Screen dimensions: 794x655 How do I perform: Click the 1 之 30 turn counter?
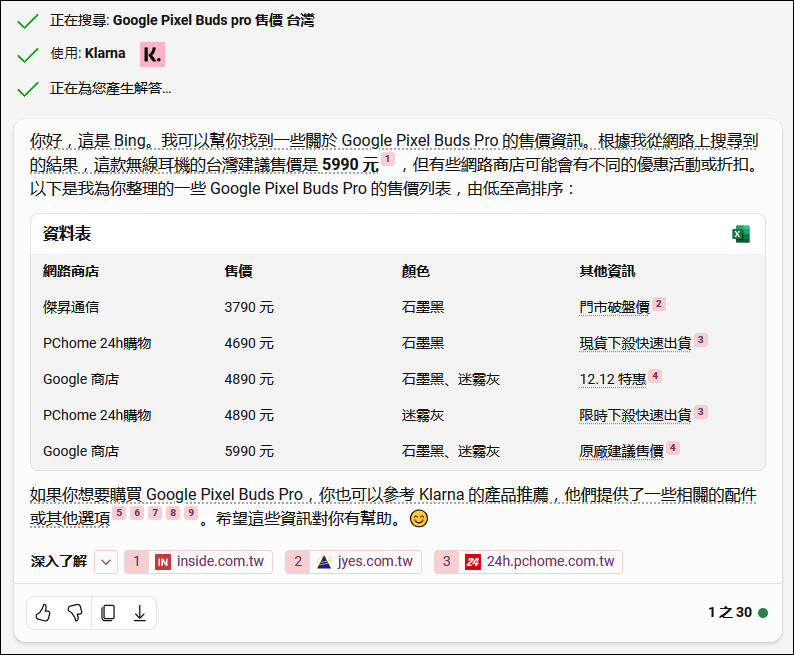click(730, 612)
